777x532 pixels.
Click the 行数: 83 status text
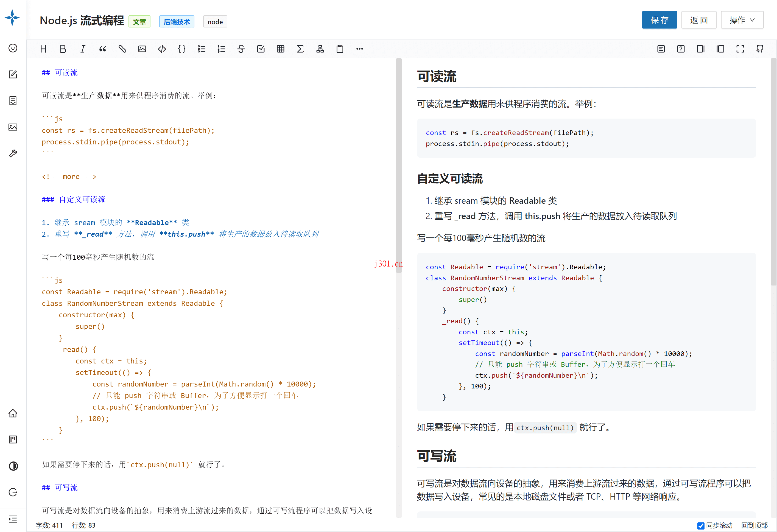click(x=83, y=525)
